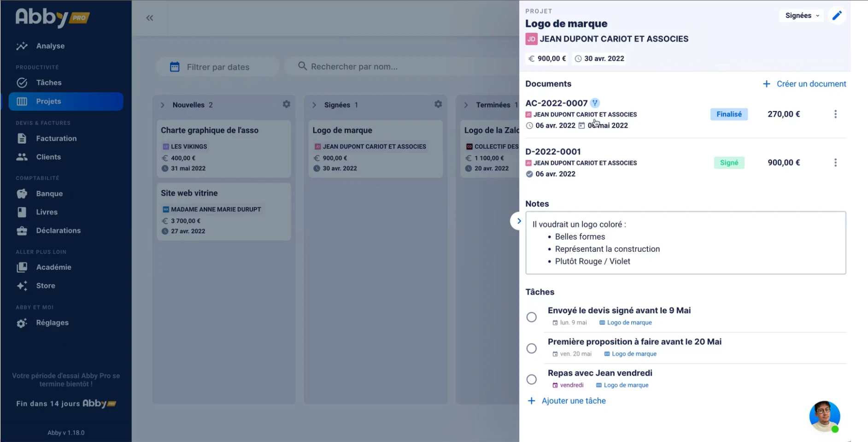This screenshot has height=442, width=868.
Task: Close project panel with side arrow button
Action: (519, 221)
